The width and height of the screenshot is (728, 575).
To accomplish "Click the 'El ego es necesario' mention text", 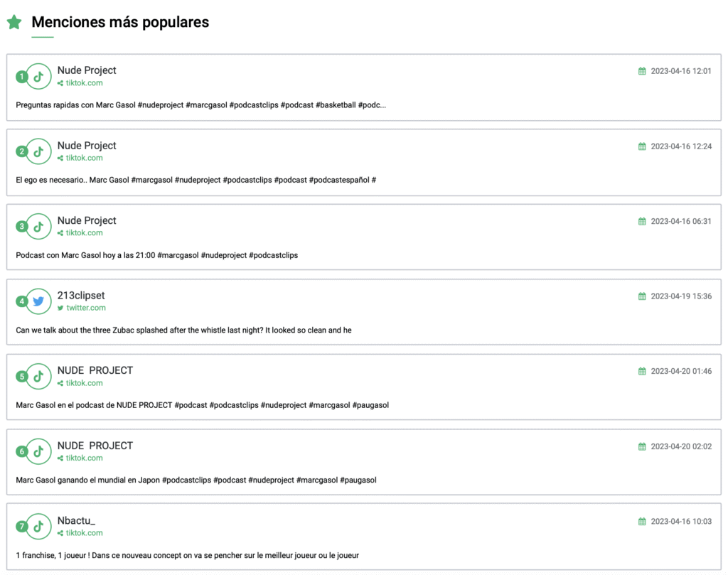I will pyautogui.click(x=196, y=180).
